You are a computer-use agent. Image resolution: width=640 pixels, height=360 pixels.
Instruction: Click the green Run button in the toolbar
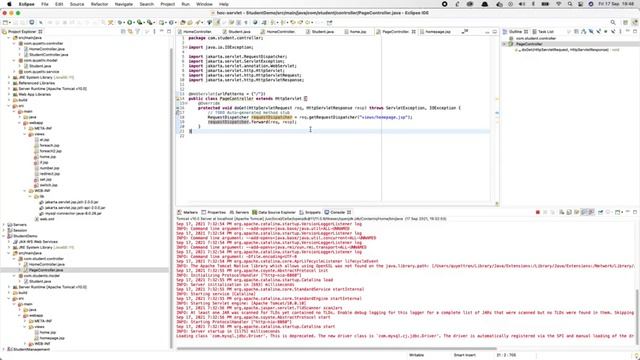[x=130, y=22]
